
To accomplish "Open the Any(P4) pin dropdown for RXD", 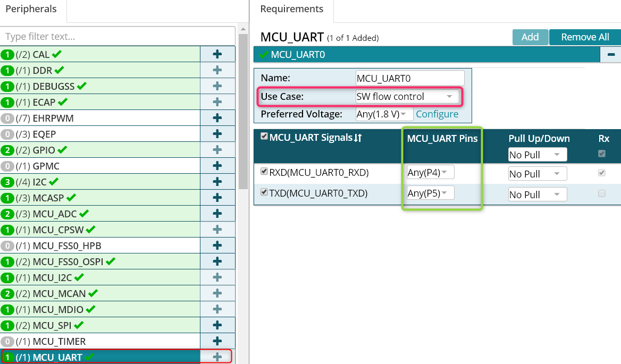I will click(x=430, y=172).
